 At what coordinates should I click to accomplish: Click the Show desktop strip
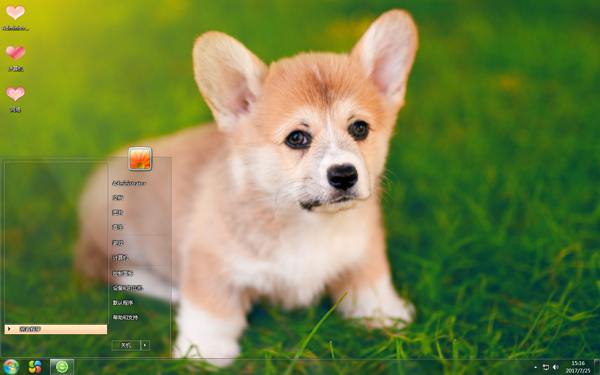click(597, 367)
